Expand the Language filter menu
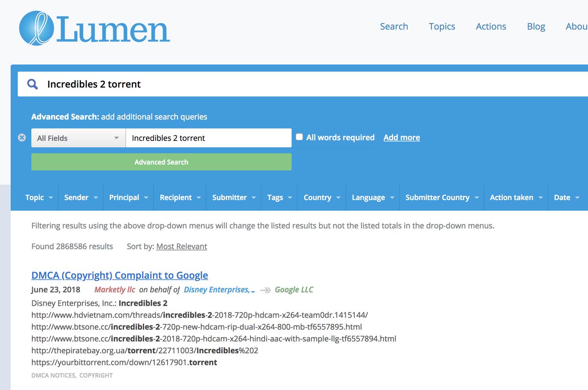Image resolution: width=588 pixels, height=390 pixels. (372, 197)
